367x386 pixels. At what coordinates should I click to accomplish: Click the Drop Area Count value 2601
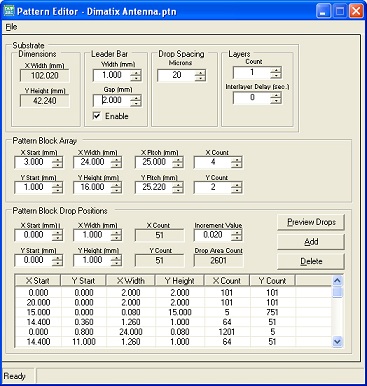tap(218, 260)
